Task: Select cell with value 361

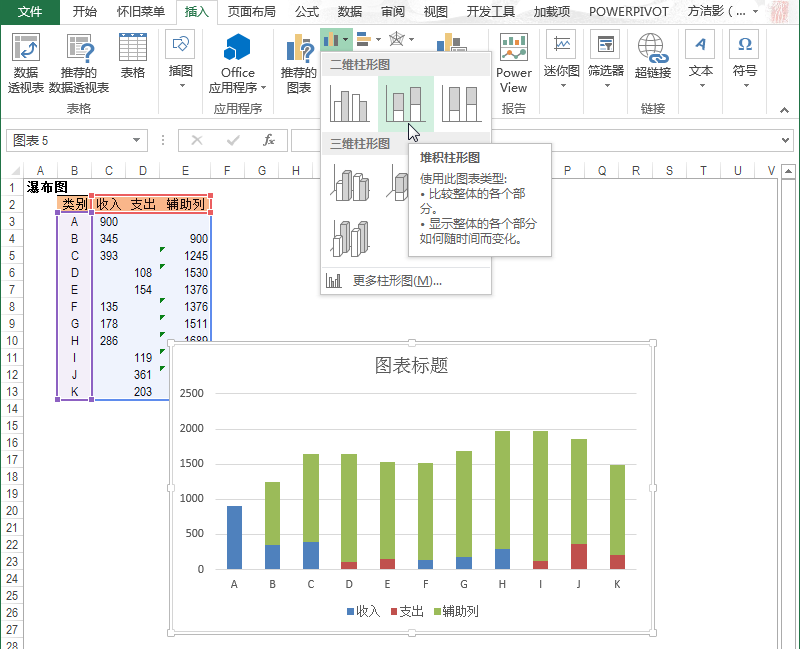Action: tap(143, 375)
